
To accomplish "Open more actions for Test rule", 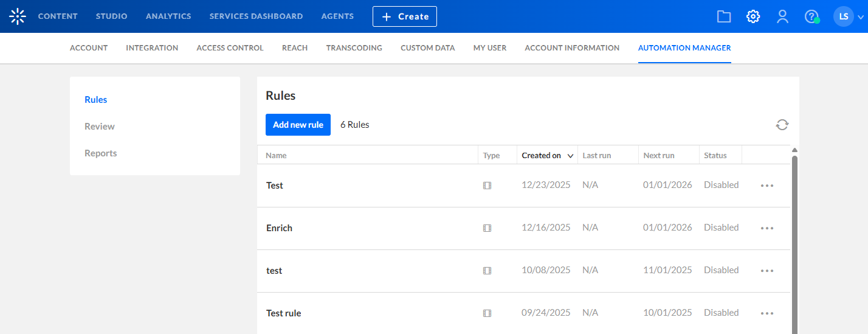I will click(x=767, y=313).
